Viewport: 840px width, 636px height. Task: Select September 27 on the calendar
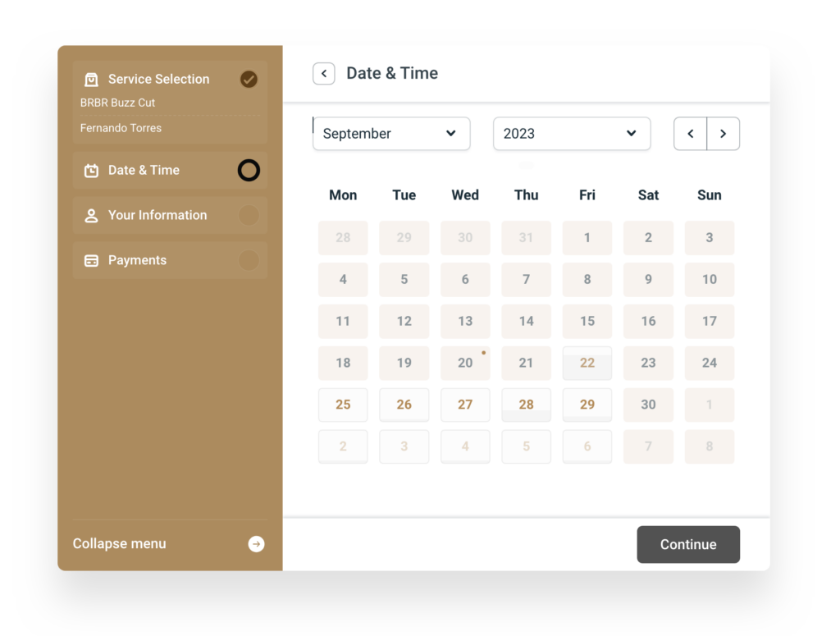(x=465, y=405)
